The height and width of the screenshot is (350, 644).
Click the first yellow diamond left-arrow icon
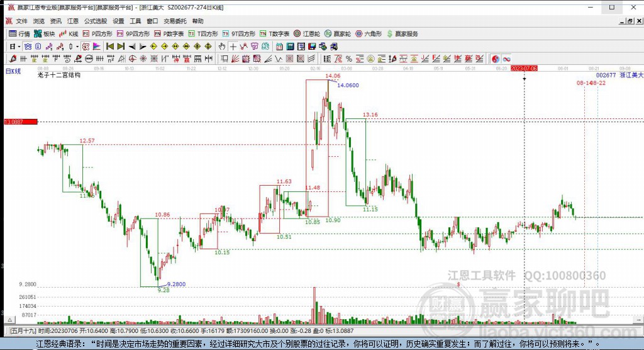(x=153, y=47)
